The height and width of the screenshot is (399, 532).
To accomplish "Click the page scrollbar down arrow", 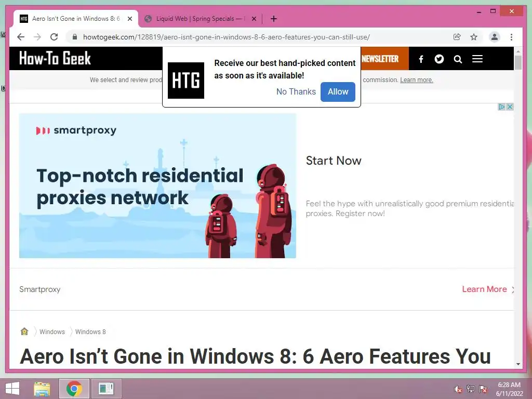I will (518, 364).
